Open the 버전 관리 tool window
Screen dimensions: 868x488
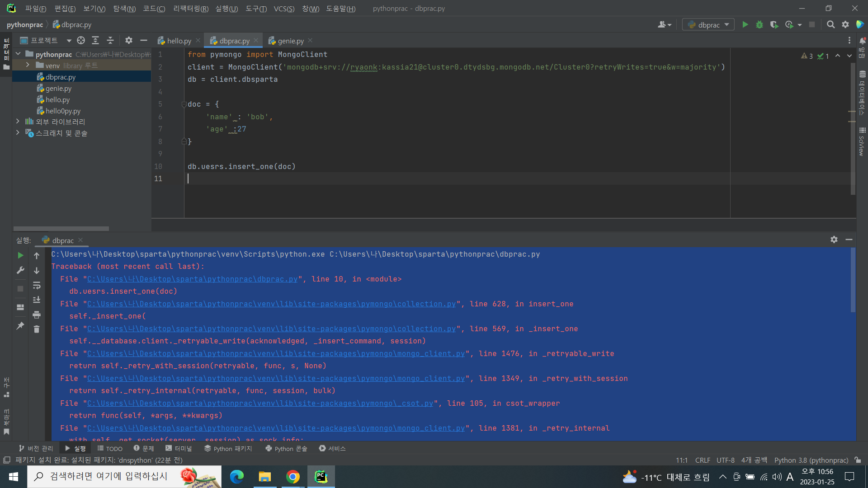(x=36, y=449)
